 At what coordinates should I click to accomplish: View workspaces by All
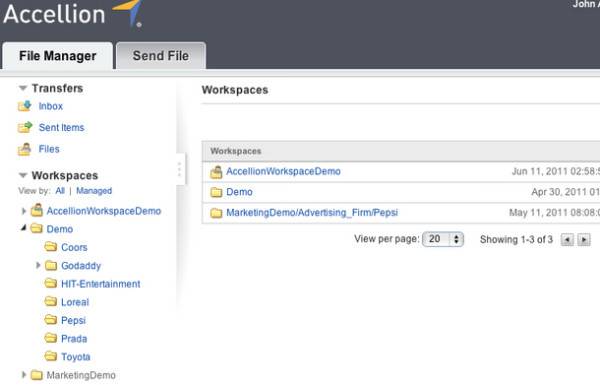(x=60, y=191)
